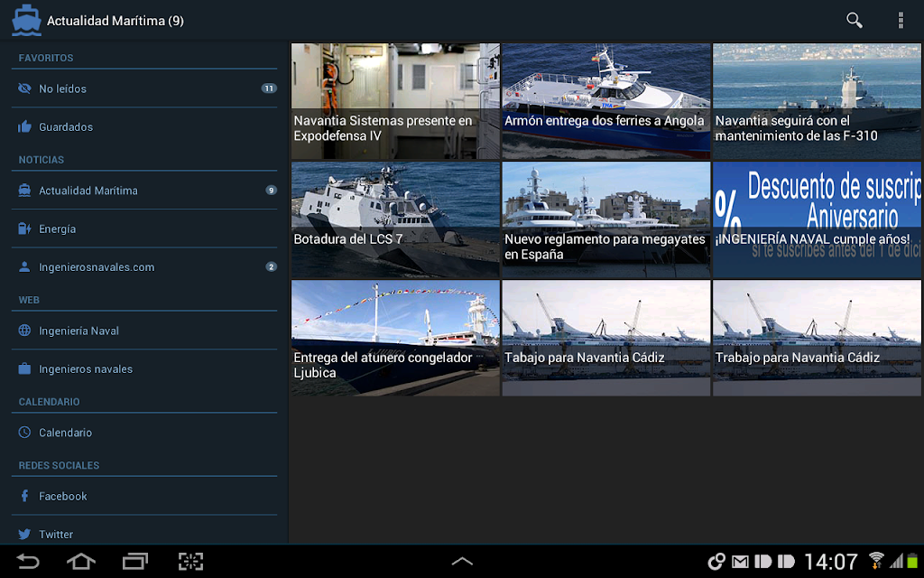Viewport: 924px width, 578px height.
Task: Tap the ship app logo icon
Action: 26,21
